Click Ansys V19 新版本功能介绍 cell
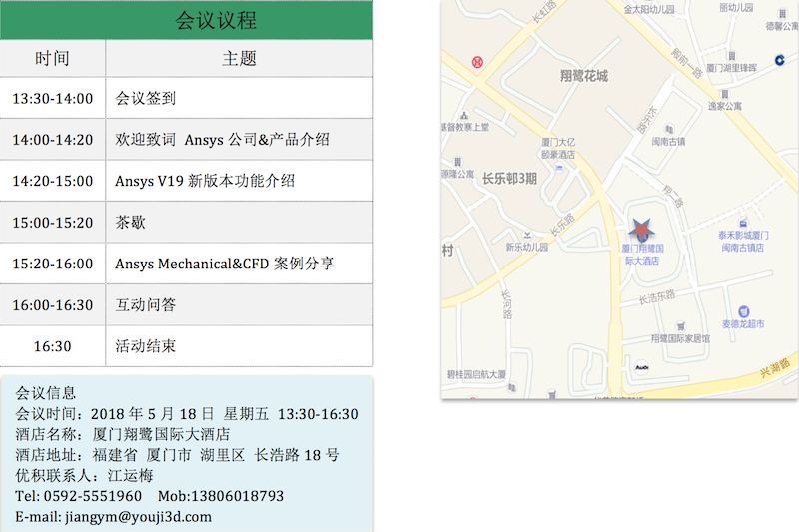Screen dimensions: 799x532 (x=239, y=181)
